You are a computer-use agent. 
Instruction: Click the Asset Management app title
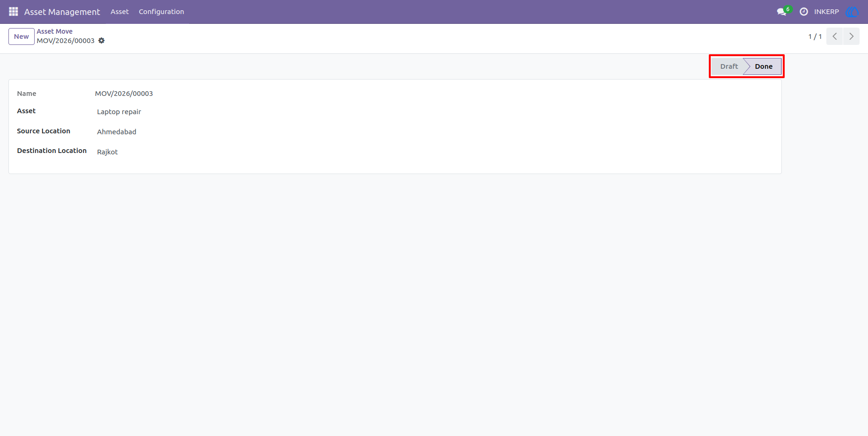click(62, 12)
